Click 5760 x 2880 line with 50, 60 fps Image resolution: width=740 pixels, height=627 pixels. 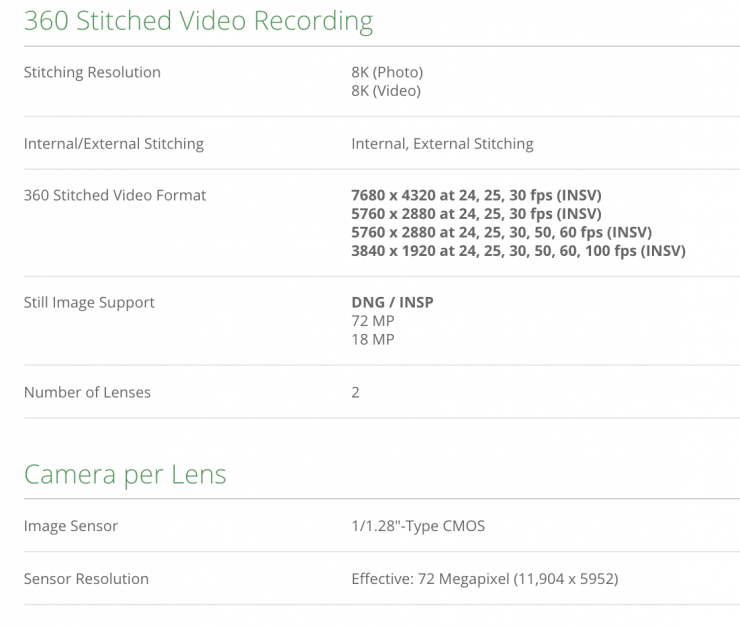[501, 232]
